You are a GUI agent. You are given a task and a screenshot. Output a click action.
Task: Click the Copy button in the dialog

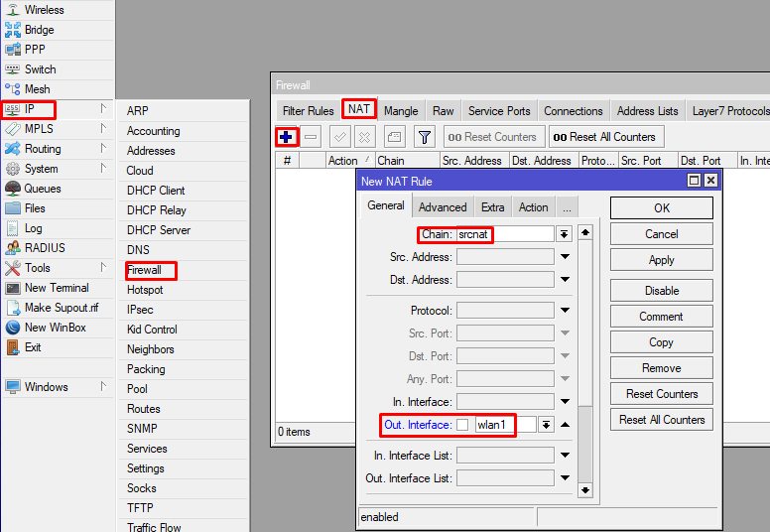[x=662, y=342]
